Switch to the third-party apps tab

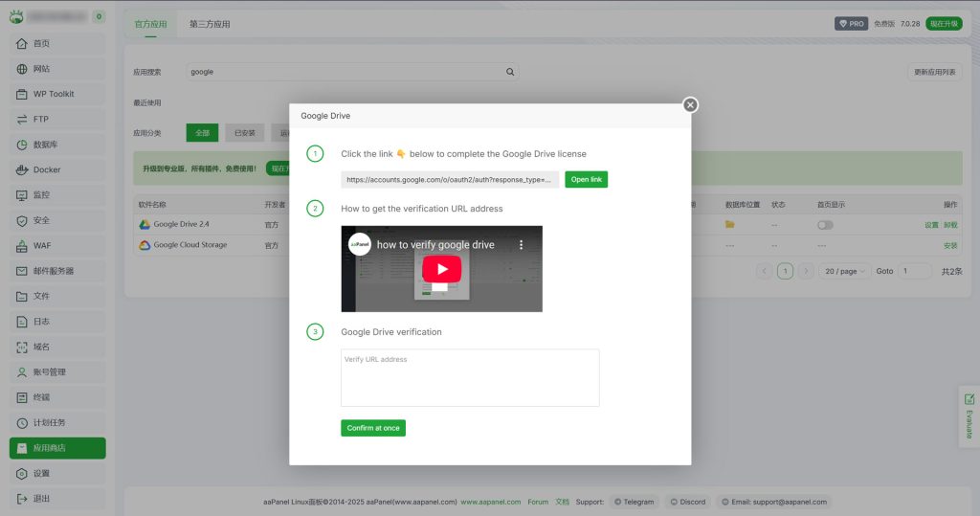(210, 24)
